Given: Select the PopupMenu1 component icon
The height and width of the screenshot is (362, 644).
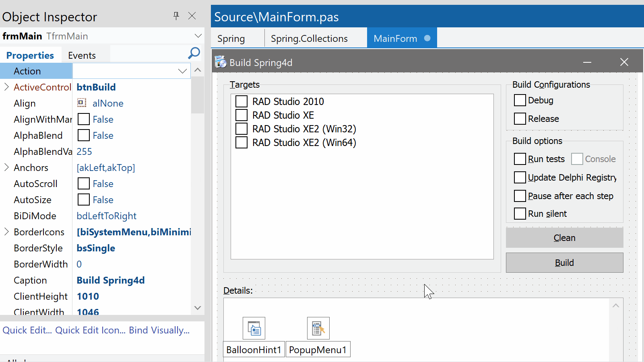Looking at the screenshot, I should tap(318, 328).
